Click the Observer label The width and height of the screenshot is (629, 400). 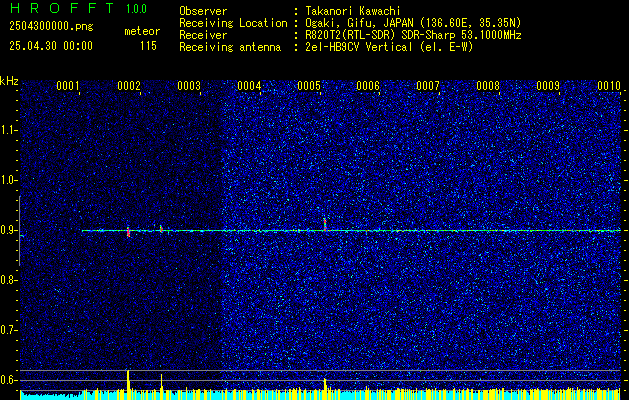click(203, 11)
